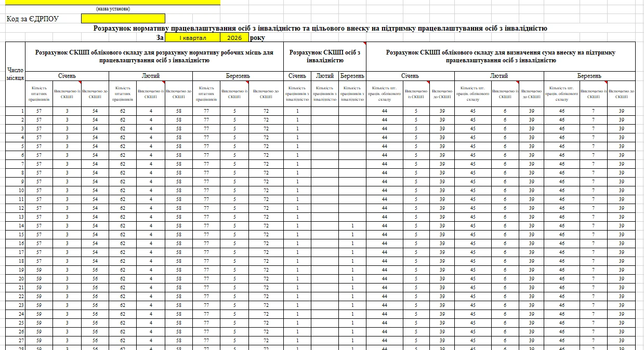Click 'Січень' header under persons with disabilities
This screenshot has width=644, height=350.
[297, 76]
